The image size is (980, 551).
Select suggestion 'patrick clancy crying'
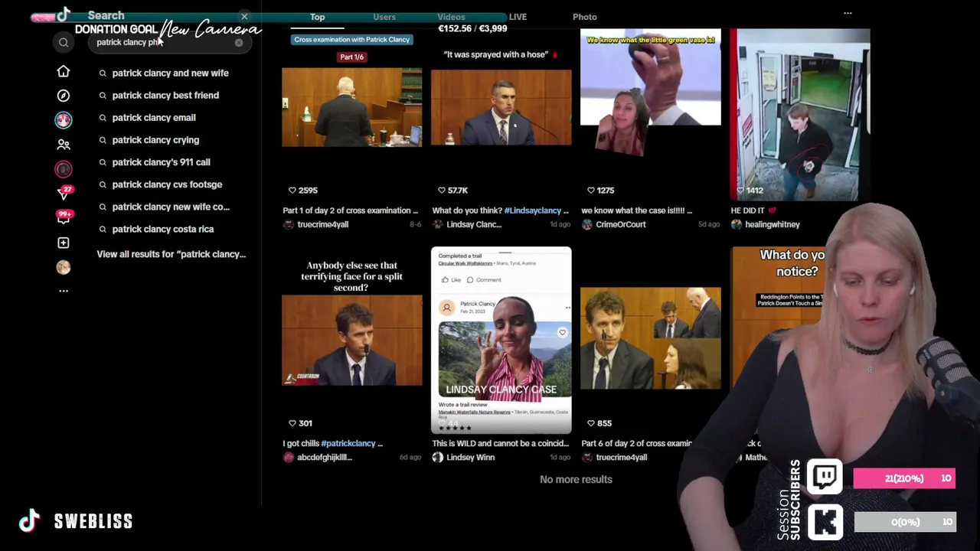coord(155,140)
